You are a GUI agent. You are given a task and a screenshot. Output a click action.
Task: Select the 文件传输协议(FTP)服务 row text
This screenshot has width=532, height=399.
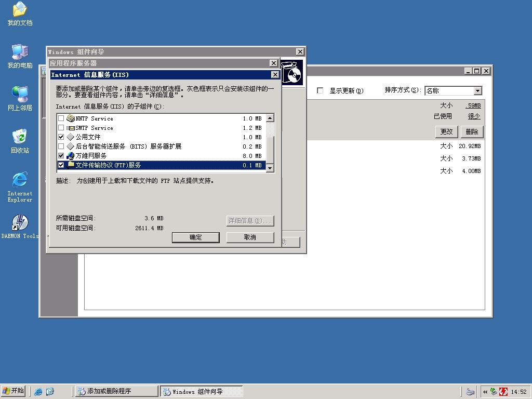[x=108, y=165]
